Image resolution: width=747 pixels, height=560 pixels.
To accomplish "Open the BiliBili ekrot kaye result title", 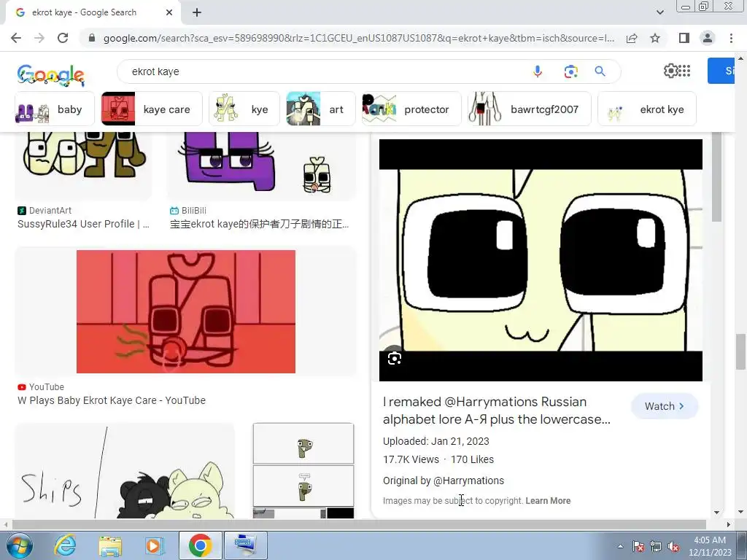I will (x=259, y=224).
